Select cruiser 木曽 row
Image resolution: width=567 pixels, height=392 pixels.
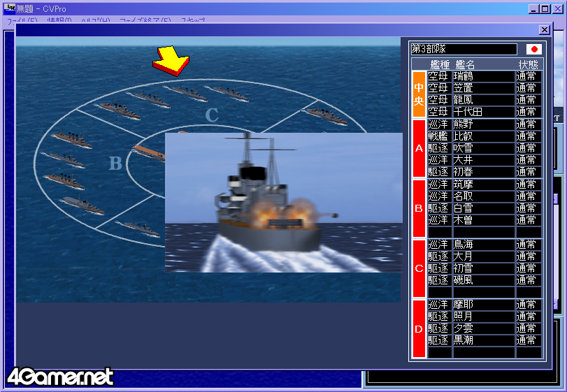(485, 220)
